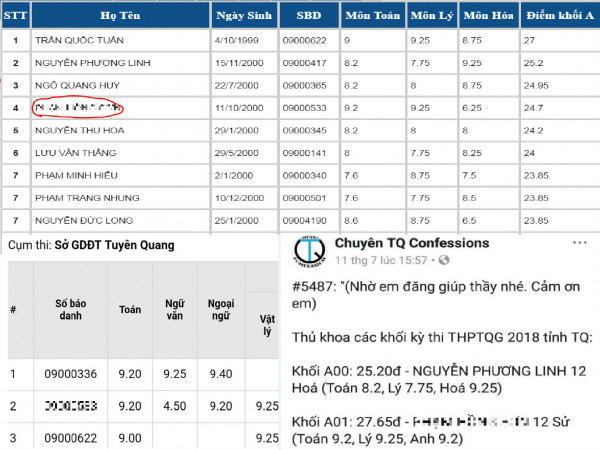600x450 pixels.
Task: Click the Ngày Sinh column header
Action: tap(241, 17)
